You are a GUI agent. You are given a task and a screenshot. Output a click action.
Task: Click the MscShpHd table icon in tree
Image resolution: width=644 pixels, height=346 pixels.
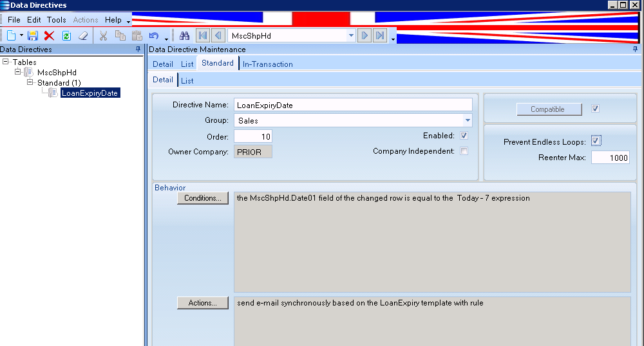point(28,72)
